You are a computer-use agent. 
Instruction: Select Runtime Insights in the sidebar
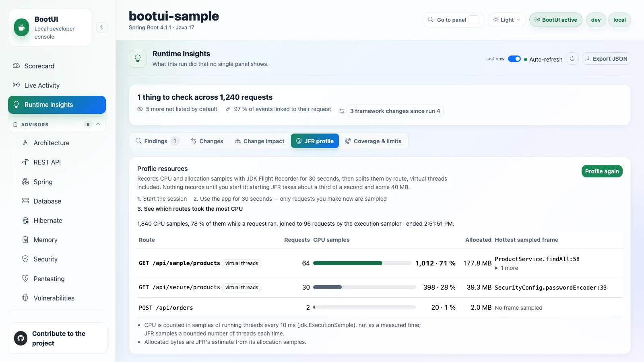(x=57, y=105)
